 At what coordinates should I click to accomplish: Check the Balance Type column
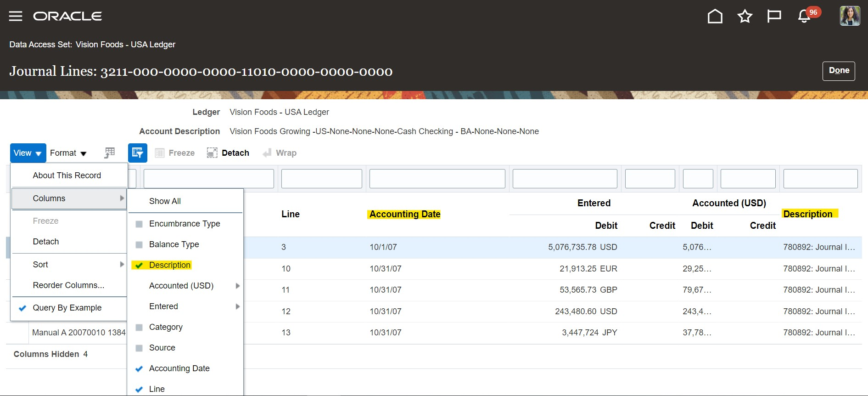point(185,244)
